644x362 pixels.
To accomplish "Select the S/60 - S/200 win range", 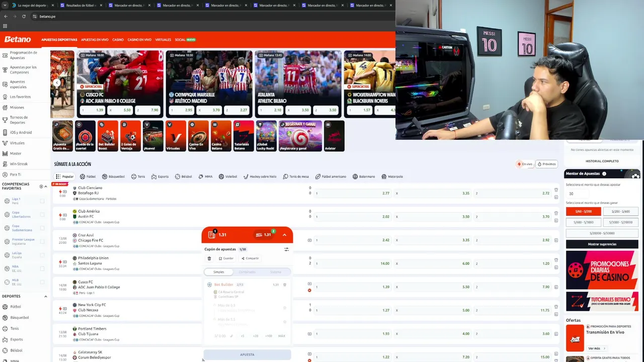I will (x=584, y=212).
